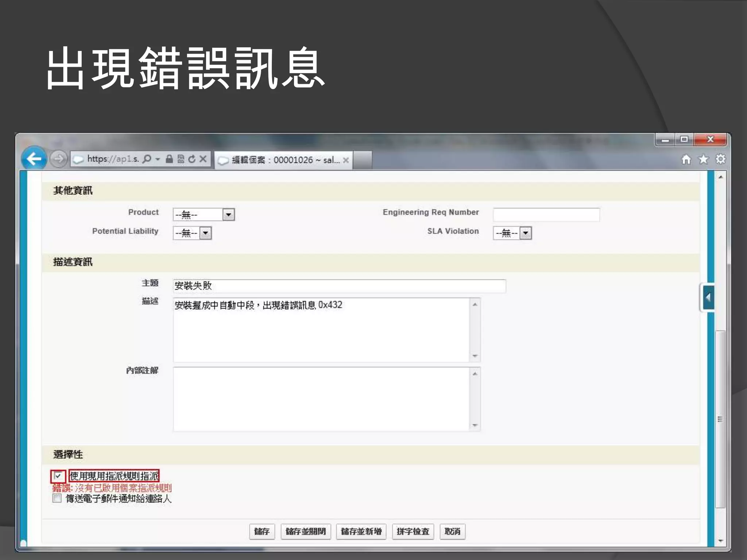Open the SLA Violation dropdown
This screenshot has height=560, width=747.
512,233
